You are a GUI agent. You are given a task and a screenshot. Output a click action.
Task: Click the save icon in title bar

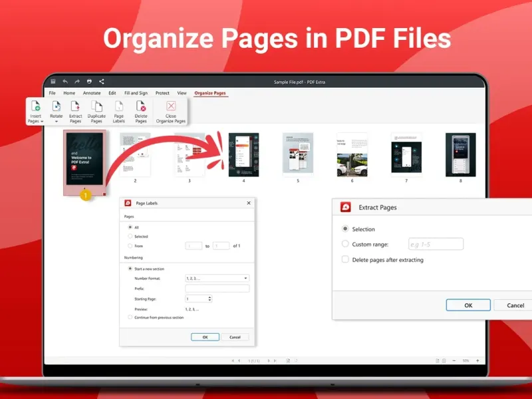pos(53,81)
